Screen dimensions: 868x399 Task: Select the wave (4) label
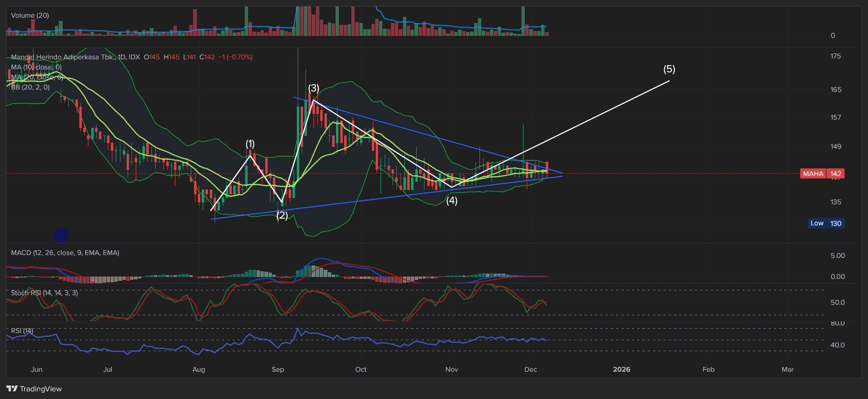452,201
